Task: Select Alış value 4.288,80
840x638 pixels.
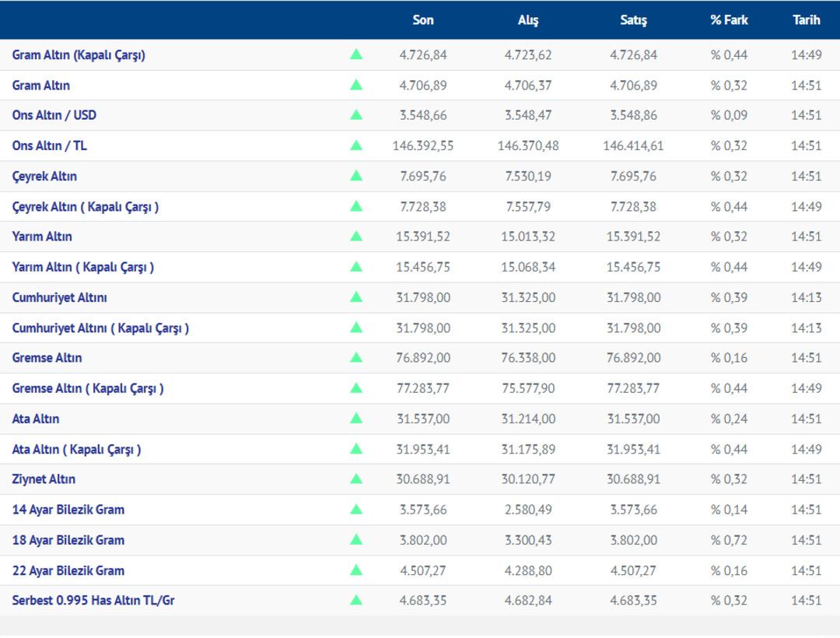Action: point(528,571)
